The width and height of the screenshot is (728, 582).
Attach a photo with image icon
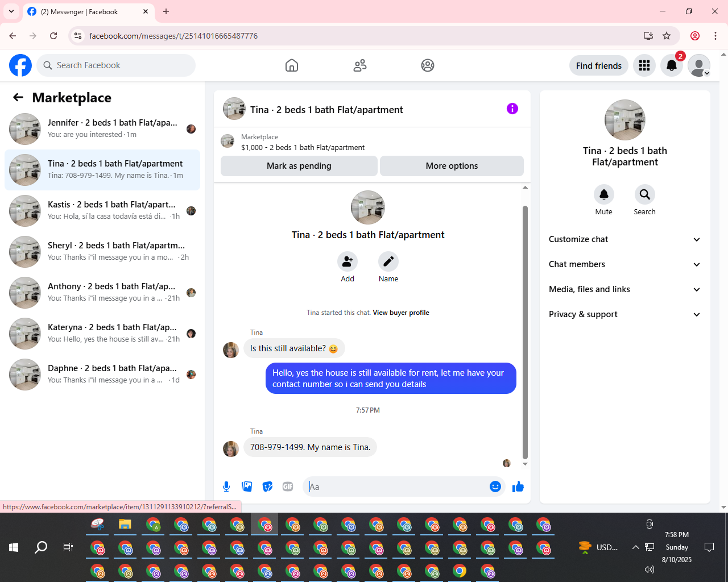(x=247, y=487)
